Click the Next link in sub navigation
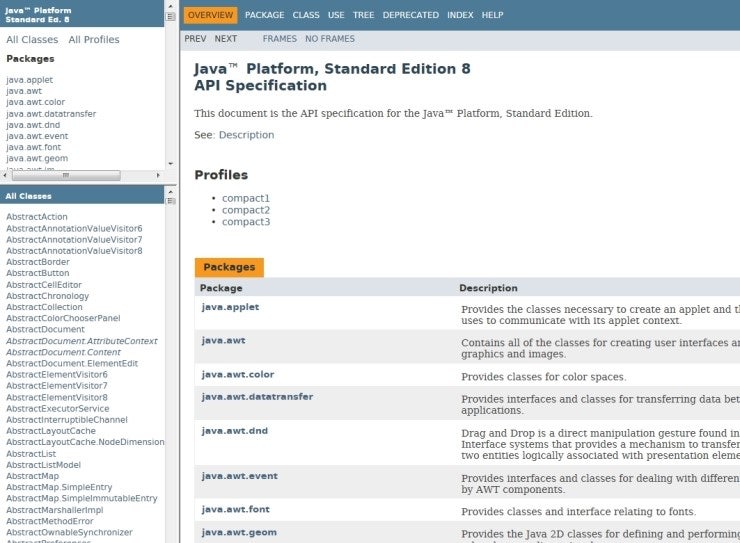Image resolution: width=740 pixels, height=543 pixels. tap(226, 39)
